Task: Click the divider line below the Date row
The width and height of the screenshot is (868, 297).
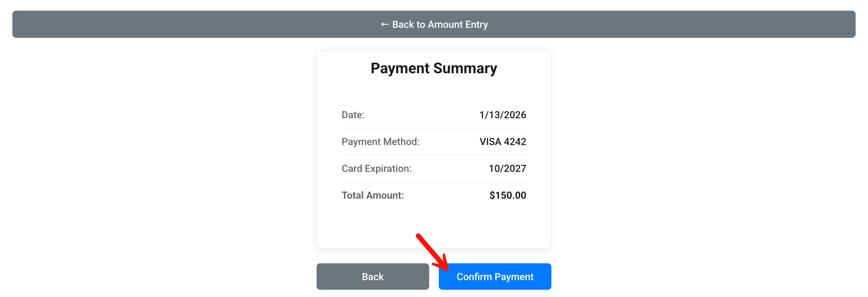Action: (x=434, y=128)
